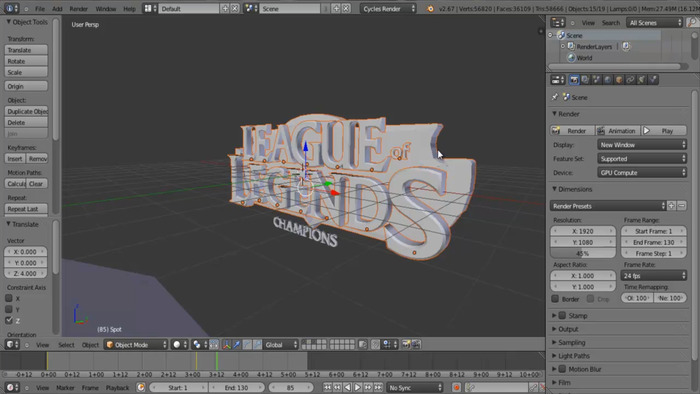This screenshot has height=394, width=700.
Task: Open the World properties tab icon
Action: point(608,80)
